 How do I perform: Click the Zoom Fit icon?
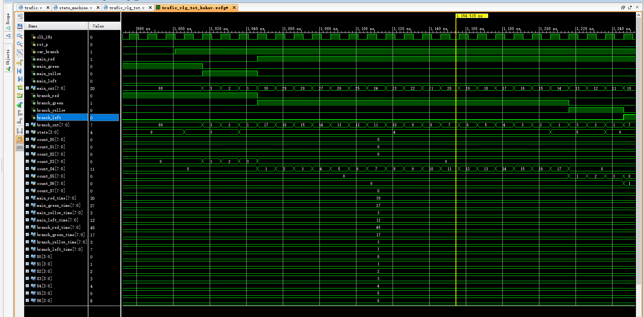click(x=20, y=53)
